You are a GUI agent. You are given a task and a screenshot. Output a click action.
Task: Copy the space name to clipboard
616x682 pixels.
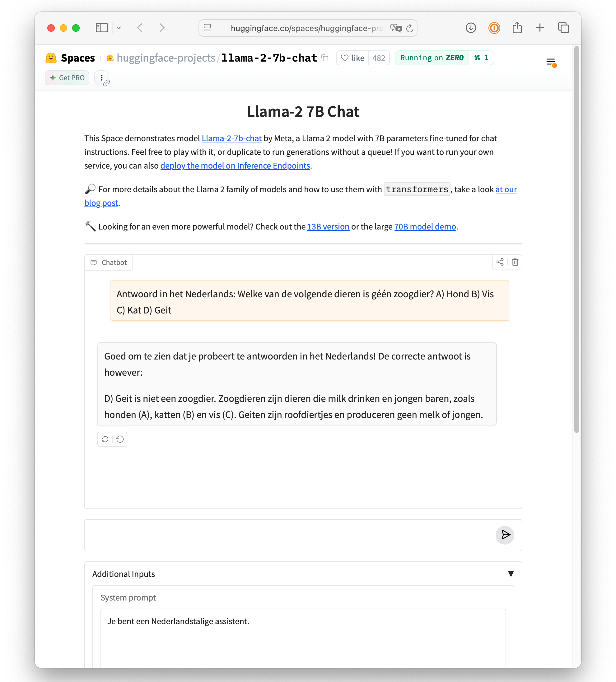pyautogui.click(x=325, y=58)
